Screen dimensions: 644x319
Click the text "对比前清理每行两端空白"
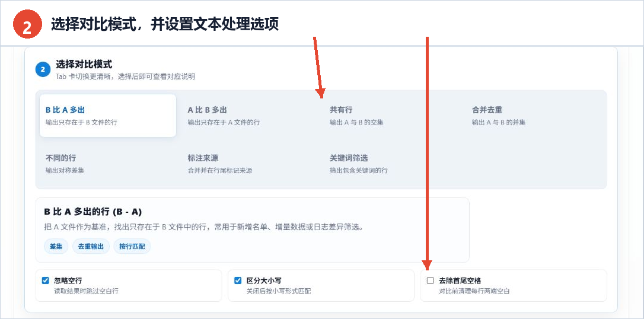(x=474, y=291)
